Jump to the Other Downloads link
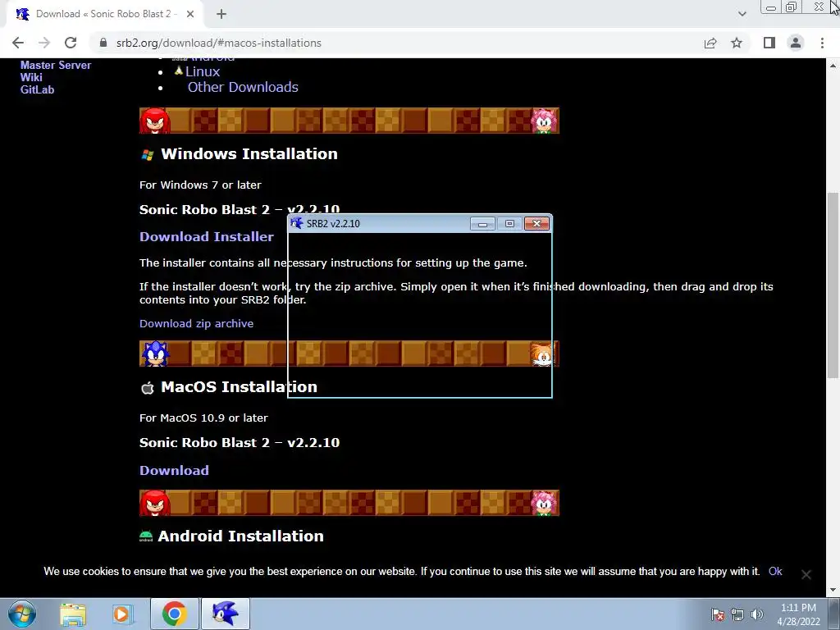 243,87
